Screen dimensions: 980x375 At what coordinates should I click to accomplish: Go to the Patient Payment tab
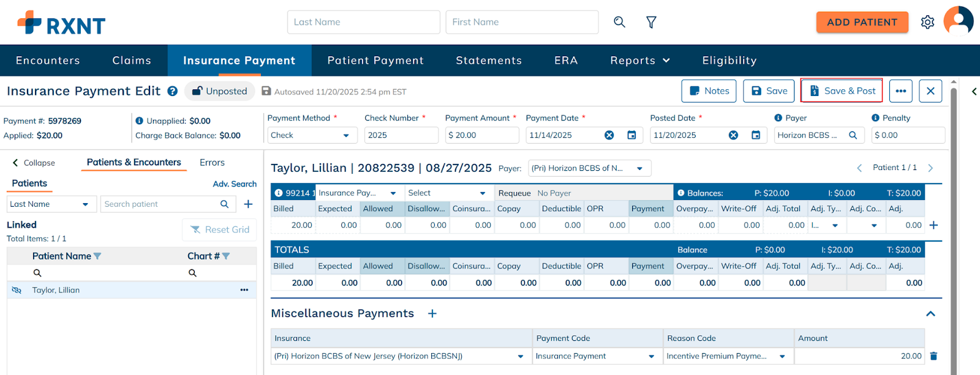pos(375,61)
